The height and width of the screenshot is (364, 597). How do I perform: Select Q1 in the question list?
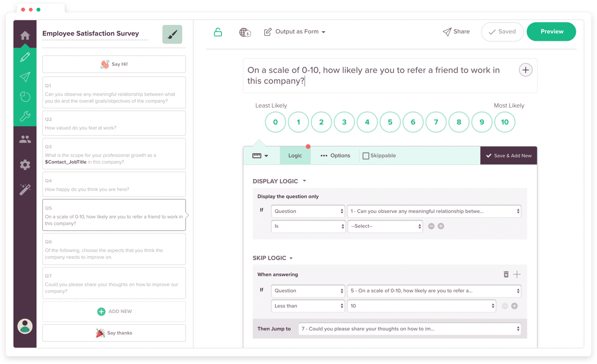[x=114, y=92]
